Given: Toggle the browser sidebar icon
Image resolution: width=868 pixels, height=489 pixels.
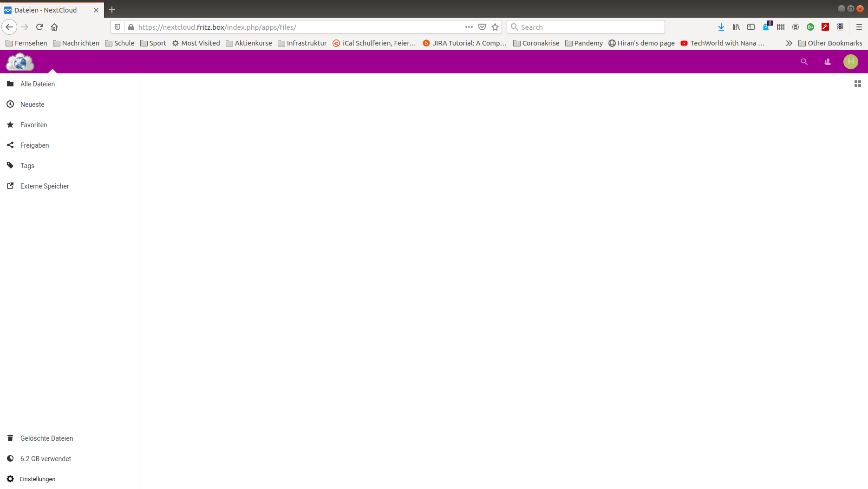Looking at the screenshot, I should 751,27.
